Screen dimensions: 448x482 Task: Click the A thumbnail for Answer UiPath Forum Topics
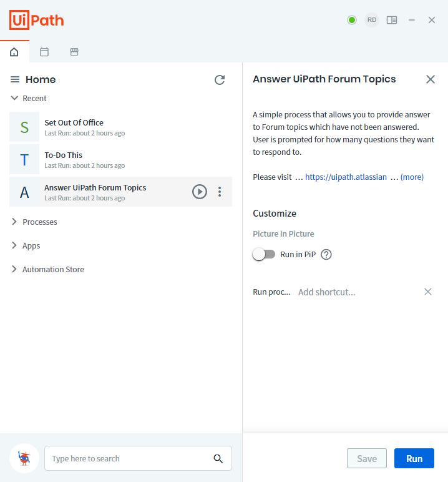(24, 192)
